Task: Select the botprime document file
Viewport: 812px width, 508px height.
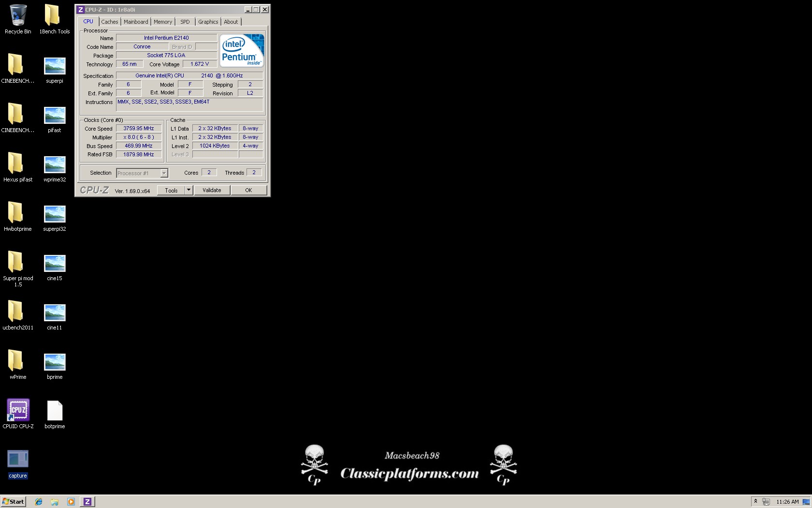Action: coord(55,415)
